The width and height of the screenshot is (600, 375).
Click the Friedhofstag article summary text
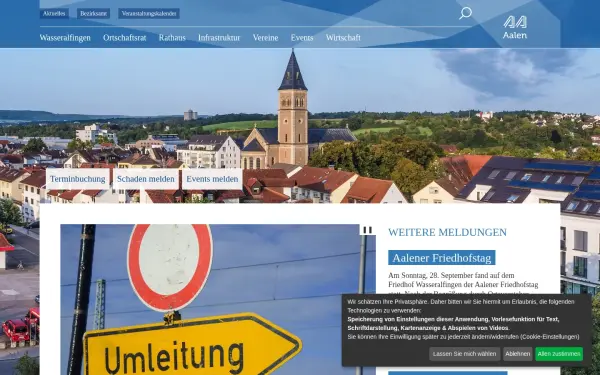(463, 284)
